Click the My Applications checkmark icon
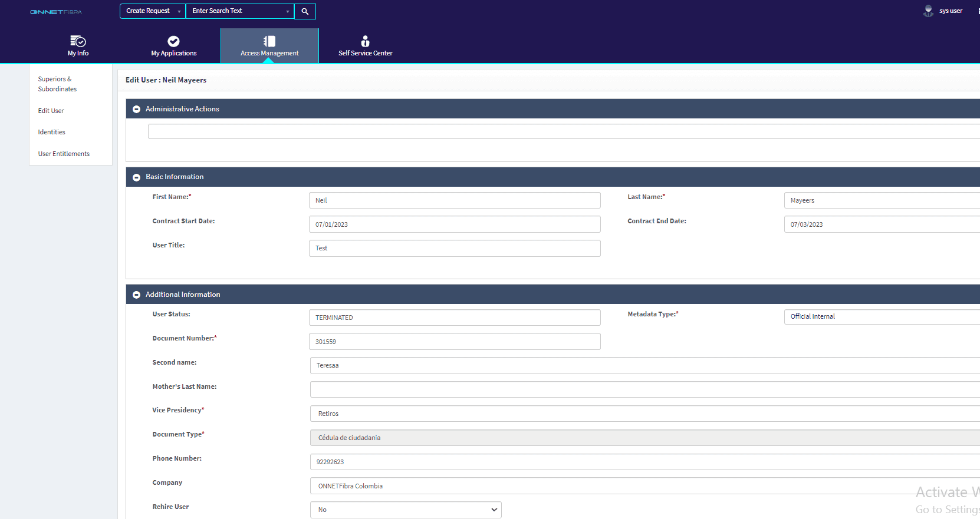 click(x=173, y=41)
